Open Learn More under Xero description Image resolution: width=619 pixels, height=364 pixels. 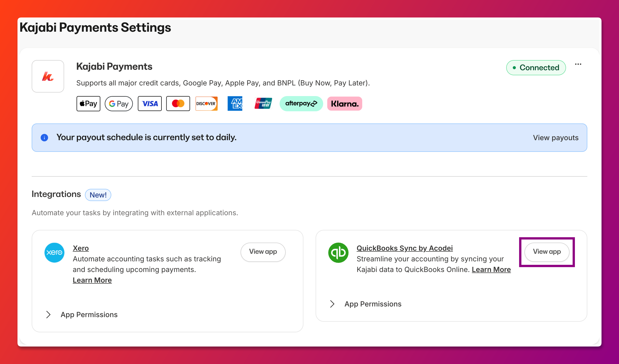92,280
